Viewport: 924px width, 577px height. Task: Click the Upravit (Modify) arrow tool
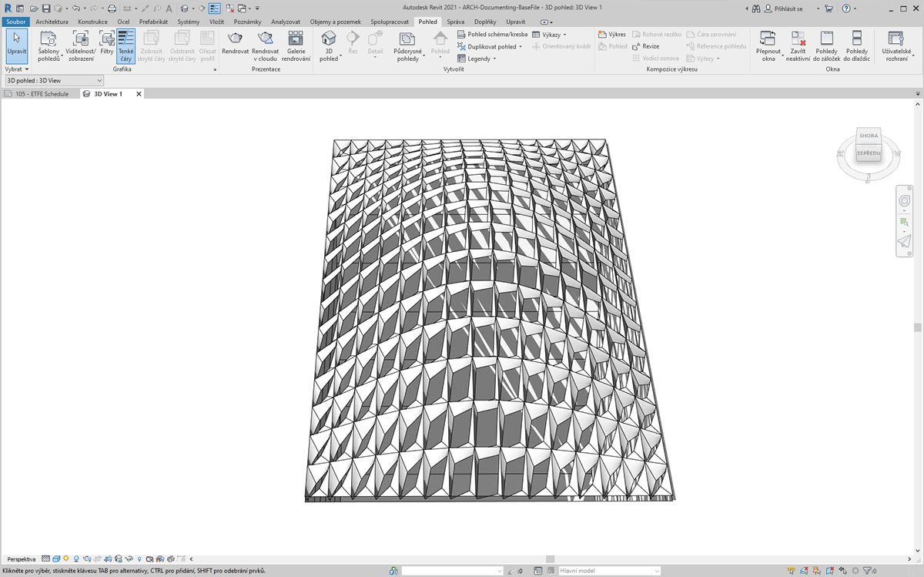point(15,46)
